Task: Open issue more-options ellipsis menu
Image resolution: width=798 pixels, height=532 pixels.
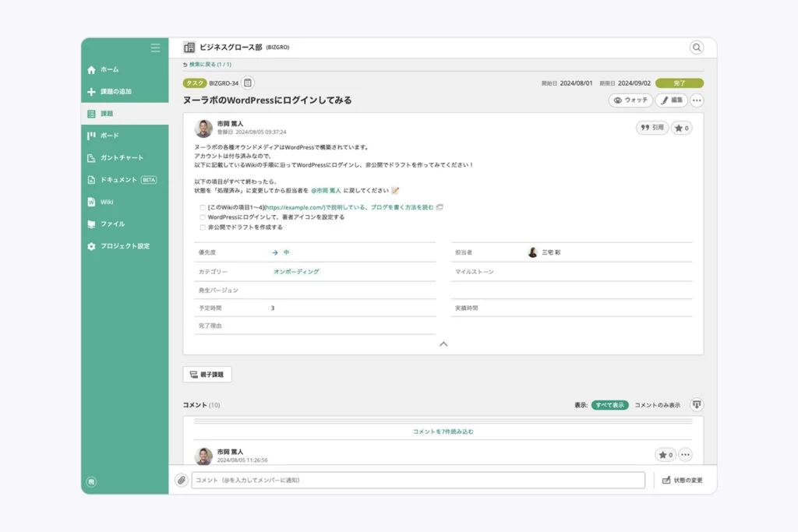Action: 697,100
